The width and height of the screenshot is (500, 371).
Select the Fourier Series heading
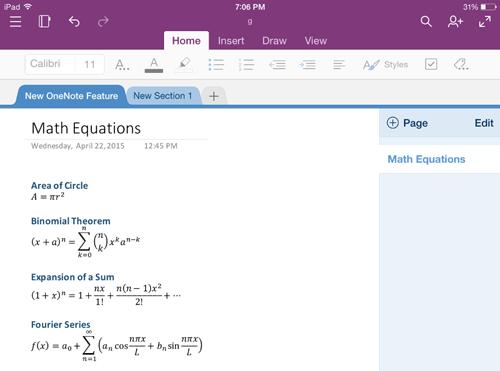[x=61, y=324]
